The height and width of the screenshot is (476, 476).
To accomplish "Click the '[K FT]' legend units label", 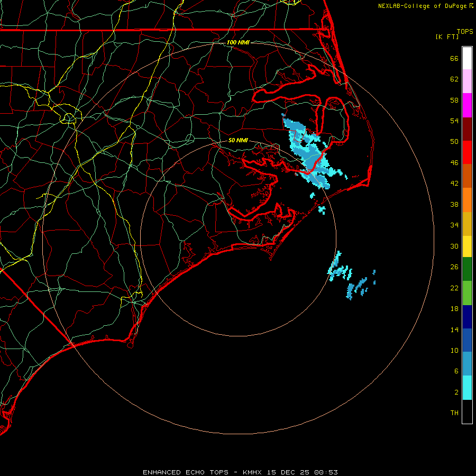I will [x=447, y=36].
